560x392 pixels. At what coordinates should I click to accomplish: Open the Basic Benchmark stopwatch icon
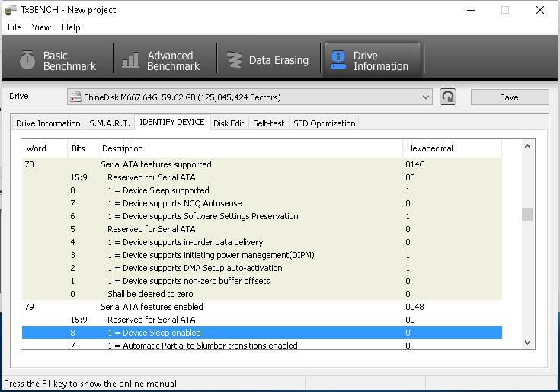[27, 61]
